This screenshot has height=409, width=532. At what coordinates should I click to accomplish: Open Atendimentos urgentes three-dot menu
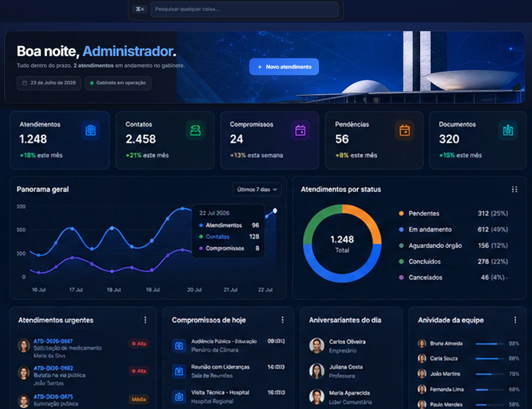pos(145,320)
